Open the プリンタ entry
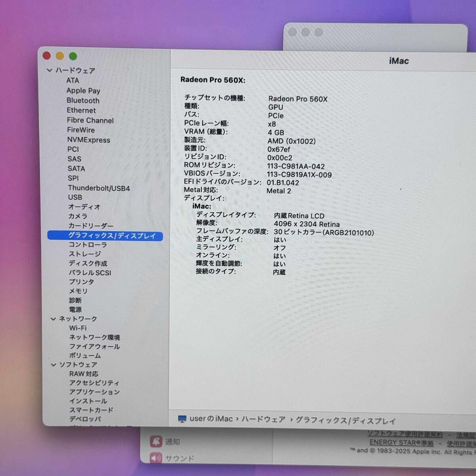The image size is (476, 476). 81,282
